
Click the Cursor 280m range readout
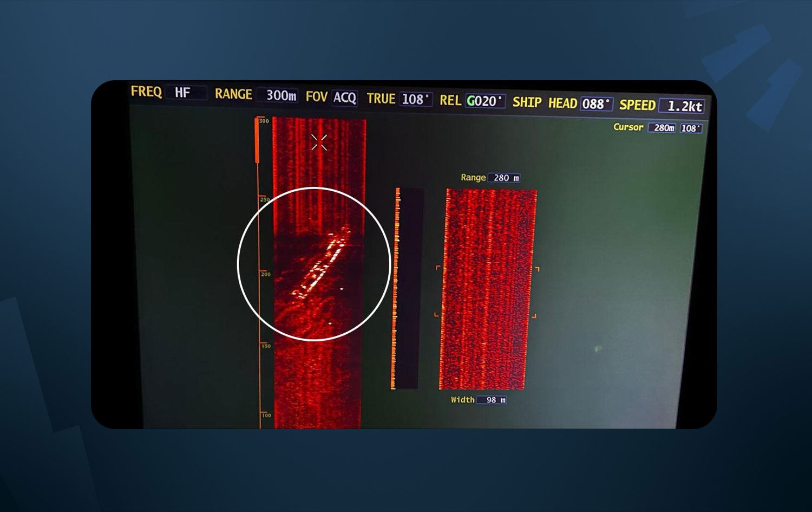663,128
